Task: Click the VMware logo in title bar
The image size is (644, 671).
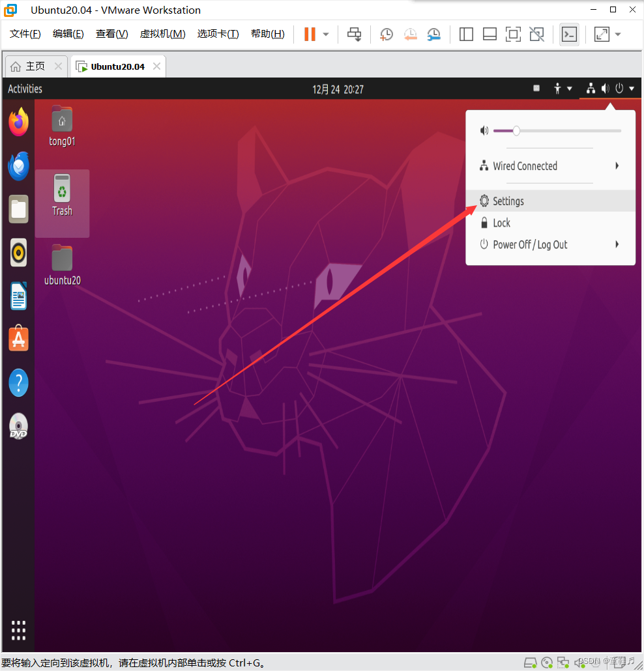Action: click(x=10, y=10)
